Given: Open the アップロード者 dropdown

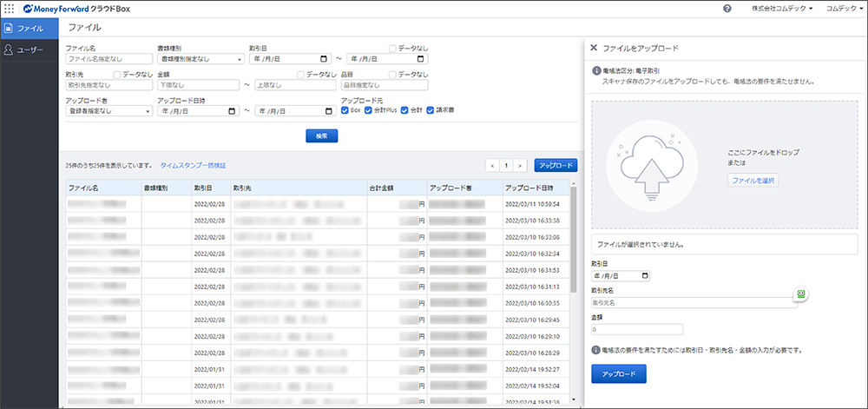Looking at the screenshot, I should [x=109, y=111].
